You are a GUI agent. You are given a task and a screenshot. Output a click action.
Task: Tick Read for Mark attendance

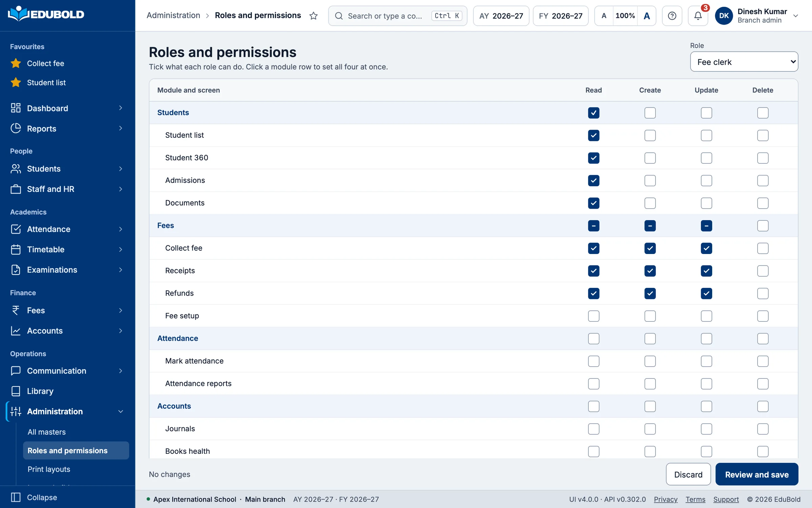click(x=593, y=361)
